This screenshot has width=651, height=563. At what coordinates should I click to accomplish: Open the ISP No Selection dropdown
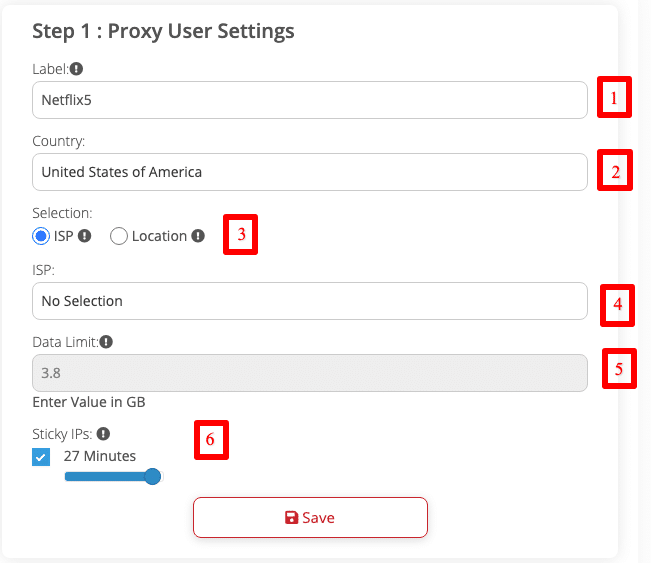point(309,301)
